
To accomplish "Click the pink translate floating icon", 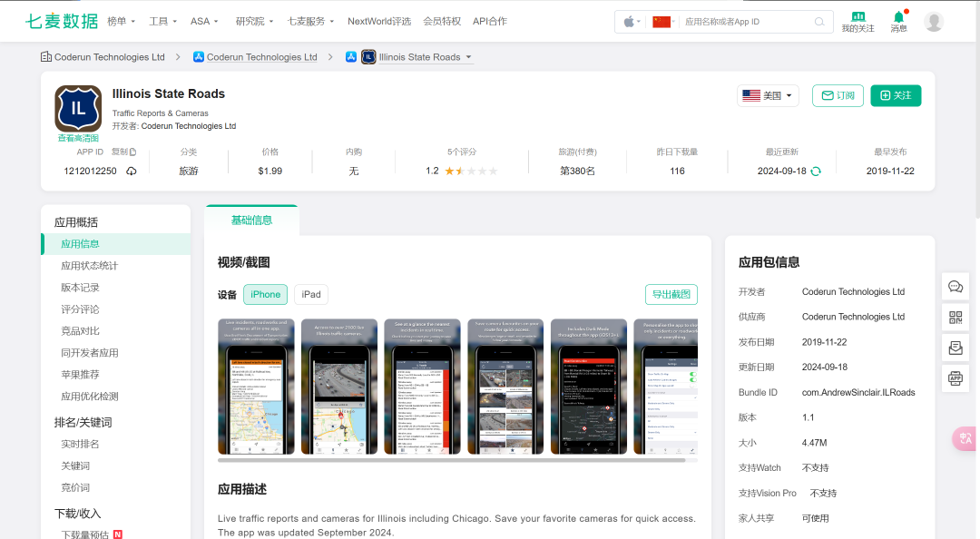I will 965,438.
